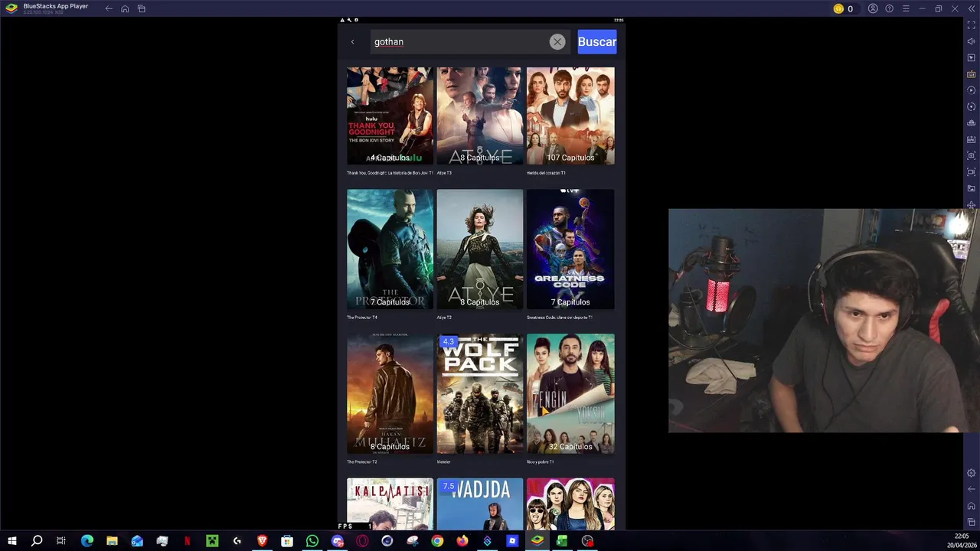This screenshot has width=980, height=551.
Task: Go back with the search screen arrow
Action: (352, 42)
